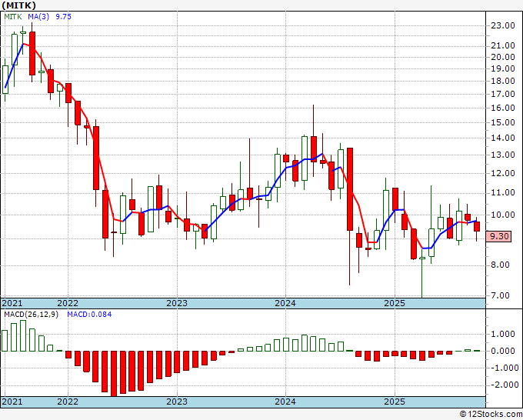Select the MA(3) indicator label
Screen dimensions: 523x420
pyautogui.click(x=38, y=17)
